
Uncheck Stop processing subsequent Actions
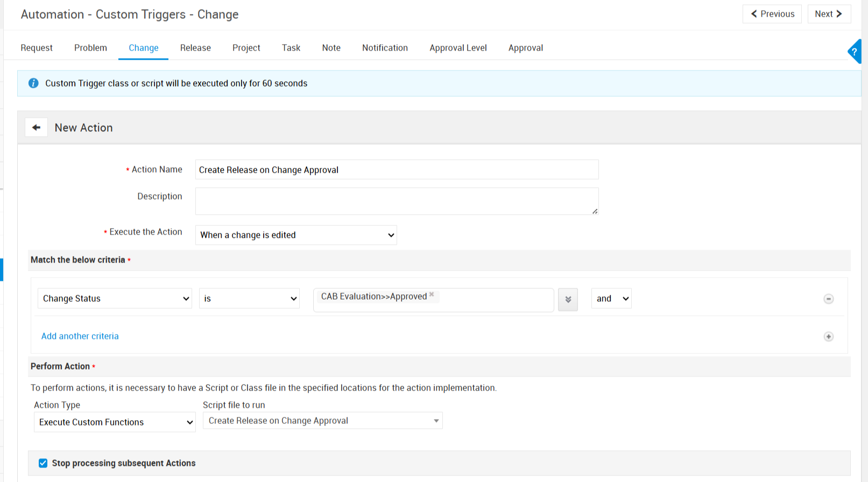point(43,463)
